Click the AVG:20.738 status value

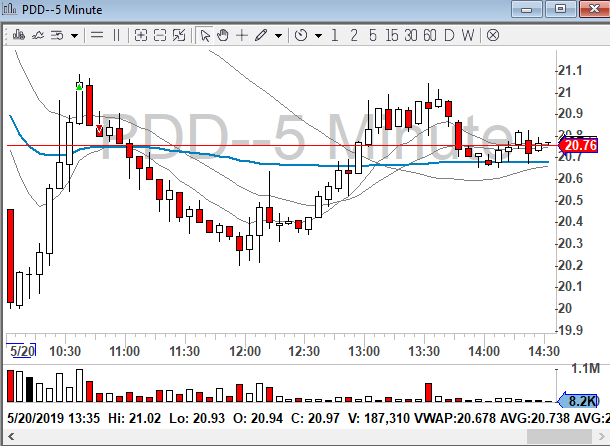click(x=535, y=418)
